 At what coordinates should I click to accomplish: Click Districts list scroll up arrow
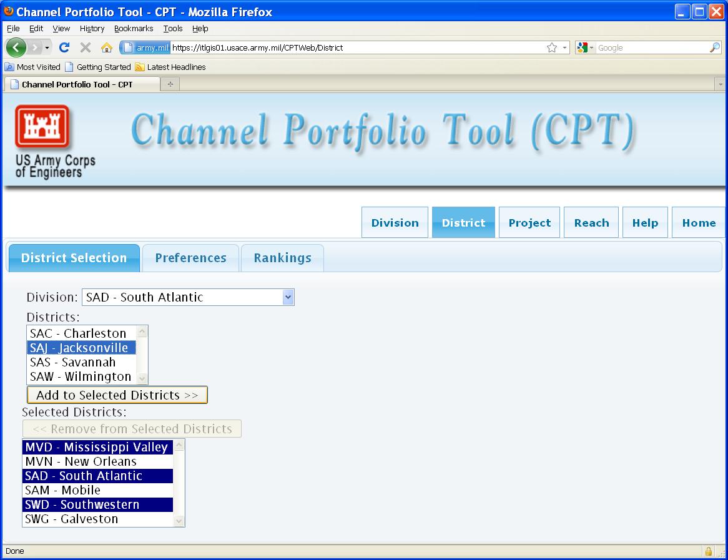click(x=142, y=332)
